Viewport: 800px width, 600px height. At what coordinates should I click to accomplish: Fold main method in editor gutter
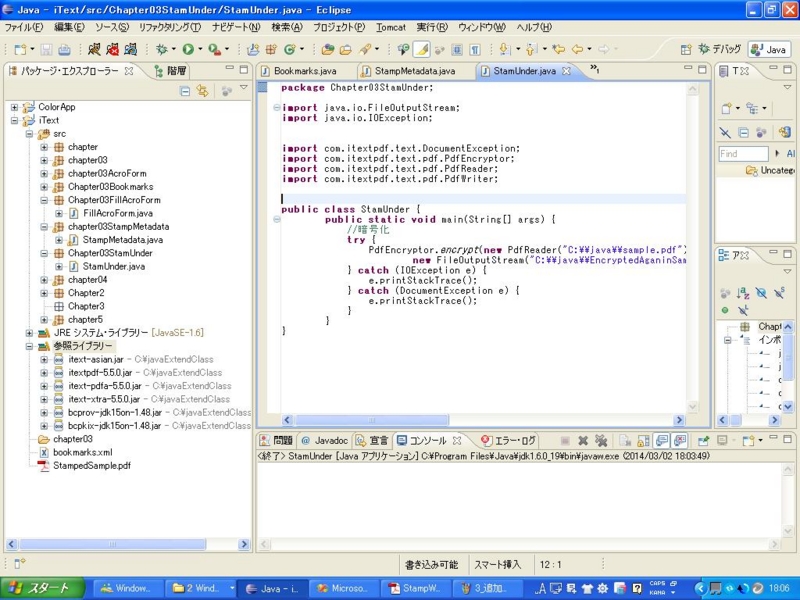coord(277,219)
